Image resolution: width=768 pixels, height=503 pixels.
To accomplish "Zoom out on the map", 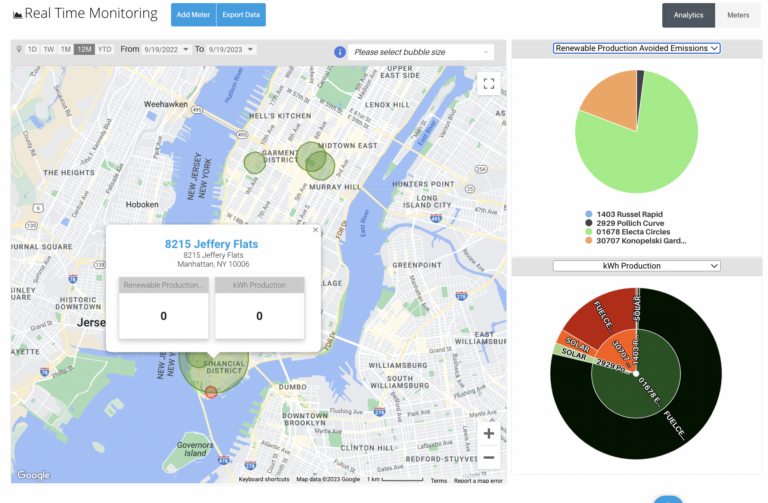I will (488, 458).
